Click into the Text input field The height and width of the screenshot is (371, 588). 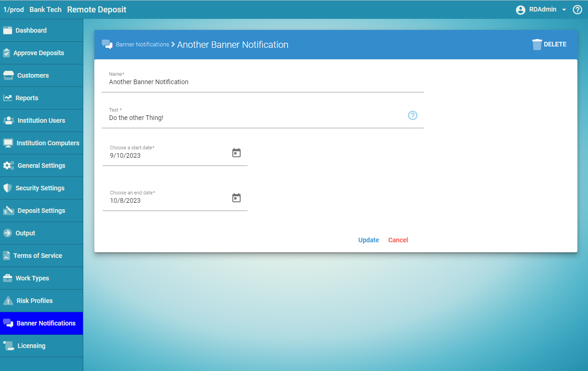tap(263, 118)
